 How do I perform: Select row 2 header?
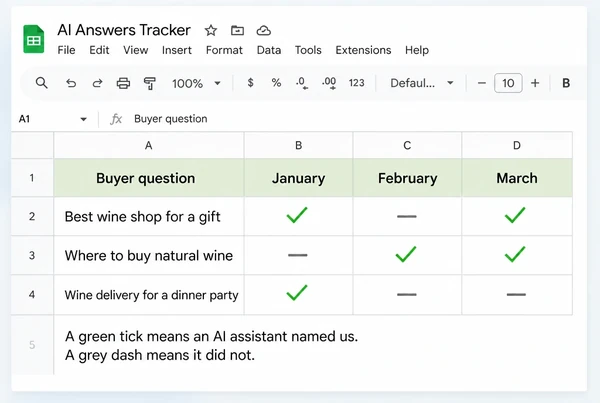click(32, 216)
